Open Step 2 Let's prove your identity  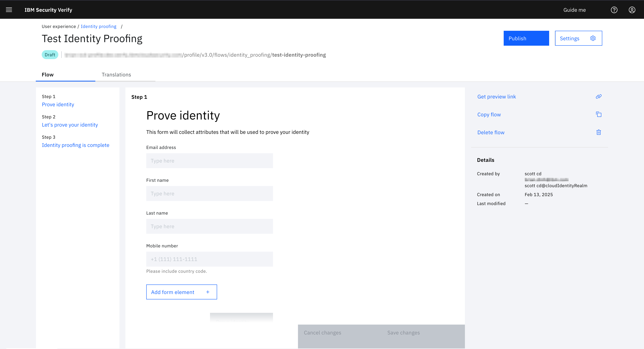[70, 125]
